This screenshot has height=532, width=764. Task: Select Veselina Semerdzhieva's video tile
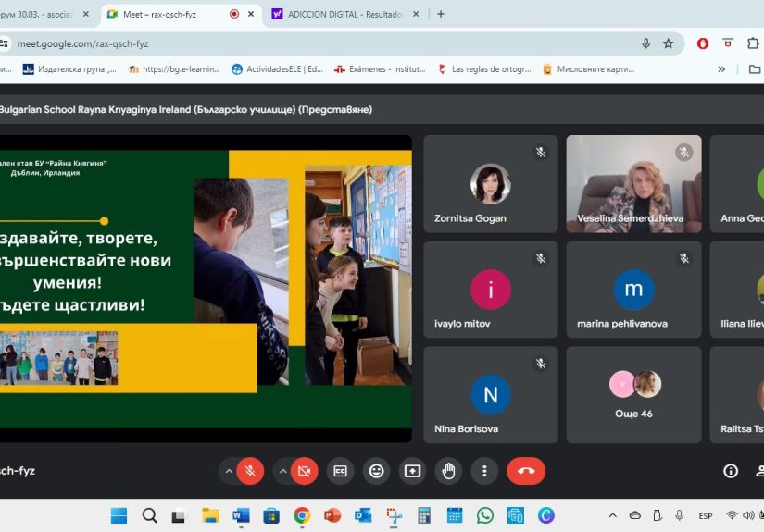click(633, 183)
